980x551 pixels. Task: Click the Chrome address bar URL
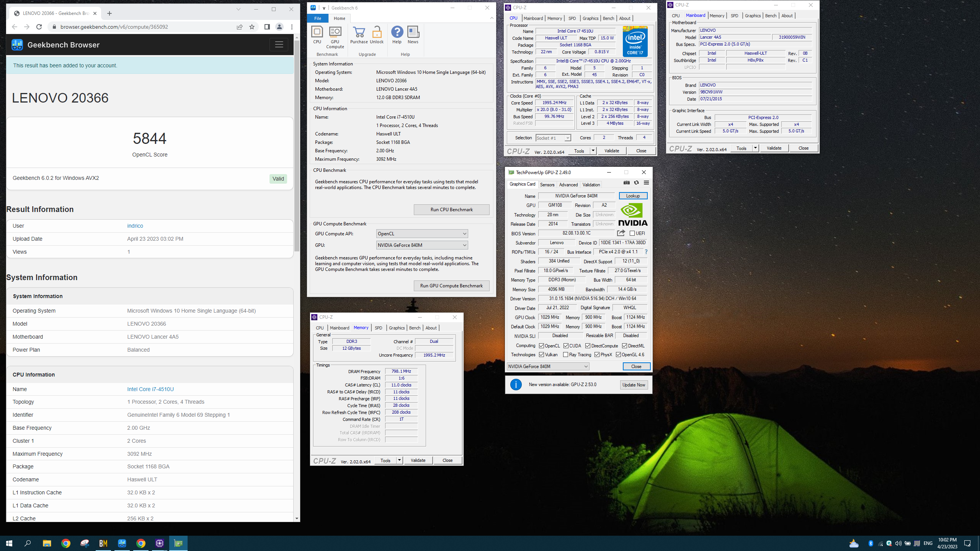tap(114, 27)
